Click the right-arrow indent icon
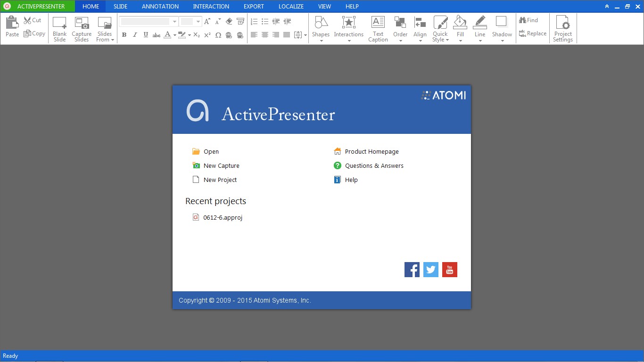Image resolution: width=644 pixels, height=362 pixels. point(276,21)
